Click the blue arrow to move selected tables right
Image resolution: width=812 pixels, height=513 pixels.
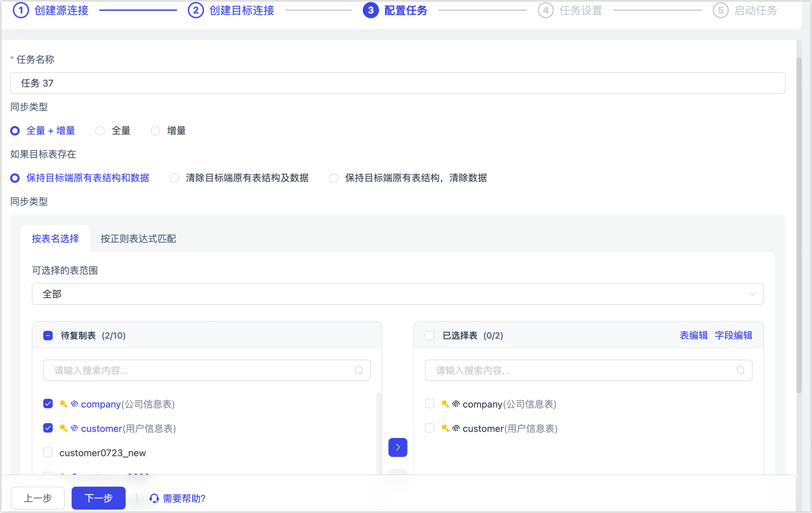(398, 447)
